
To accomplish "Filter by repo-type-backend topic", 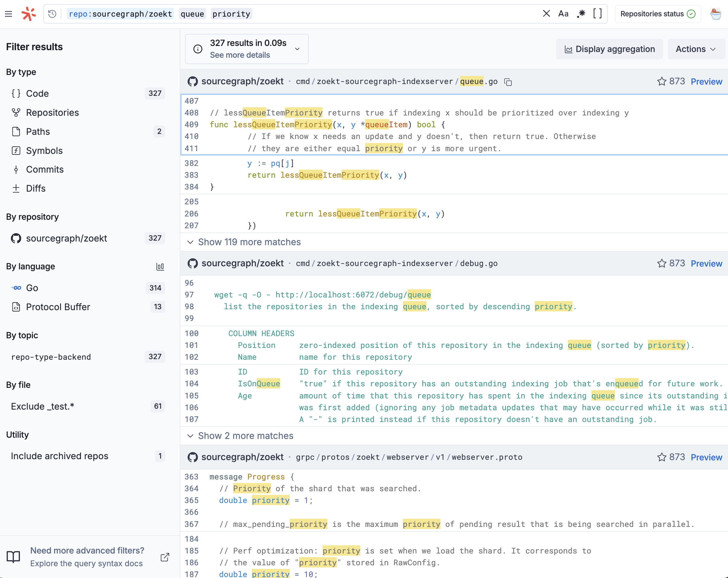I will tap(88, 357).
